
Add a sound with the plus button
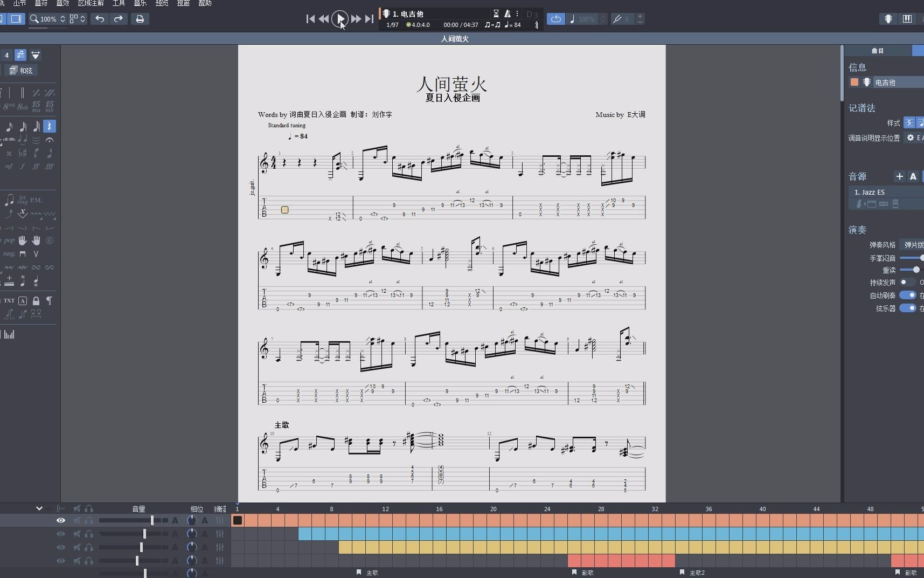[x=900, y=176]
